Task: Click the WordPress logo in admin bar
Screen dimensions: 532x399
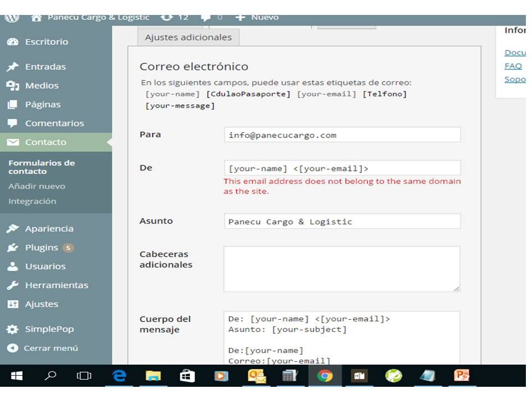Action: tap(12, 17)
